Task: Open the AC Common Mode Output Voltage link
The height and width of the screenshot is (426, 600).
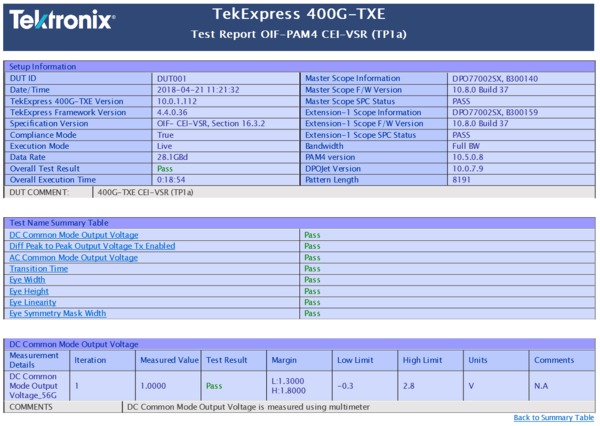Action: click(73, 258)
